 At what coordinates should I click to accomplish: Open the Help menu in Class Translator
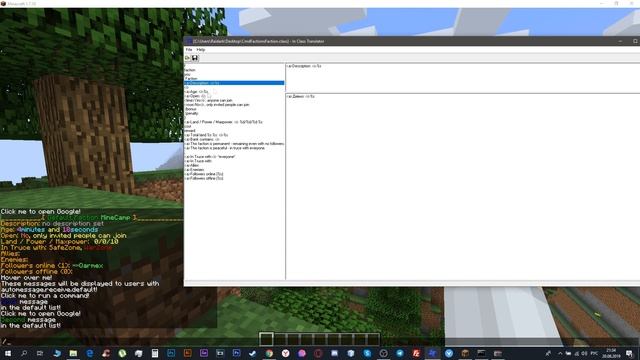201,50
